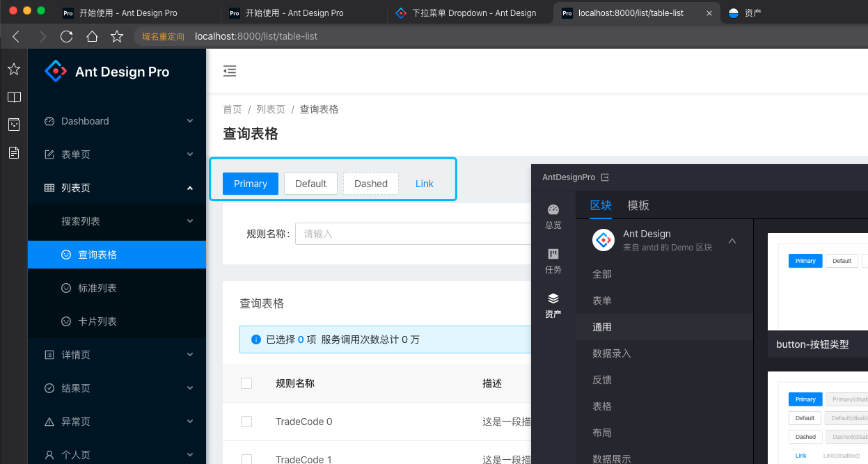
Task: Click the 异常页 warning triangle icon
Action: point(49,422)
